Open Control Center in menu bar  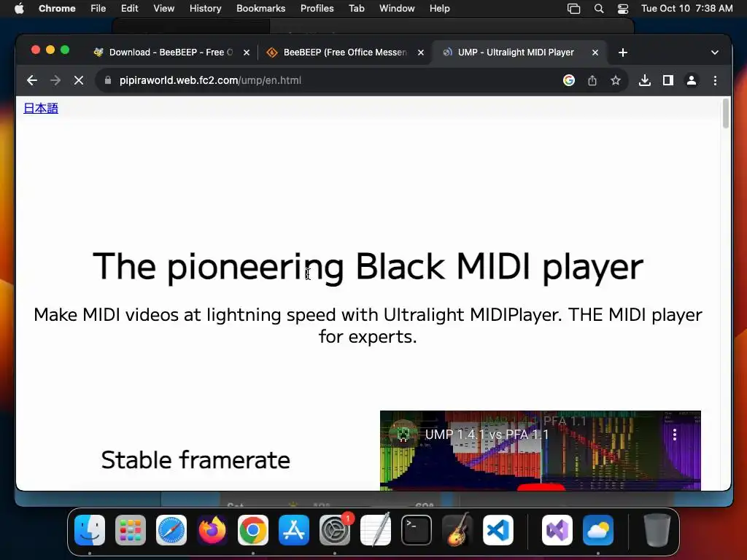[x=623, y=9]
